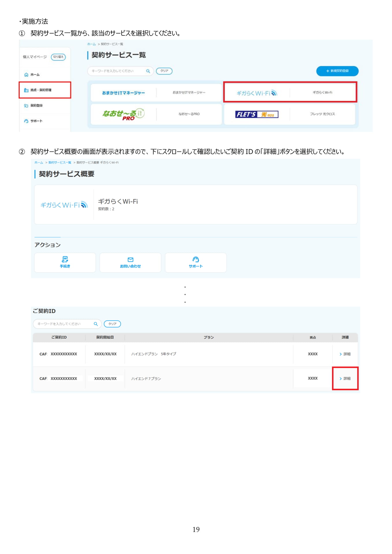Image resolution: width=392 pixels, height=554 pixels.
Task: Focus the ご契約ID keyword search field
Action: pos(67,324)
